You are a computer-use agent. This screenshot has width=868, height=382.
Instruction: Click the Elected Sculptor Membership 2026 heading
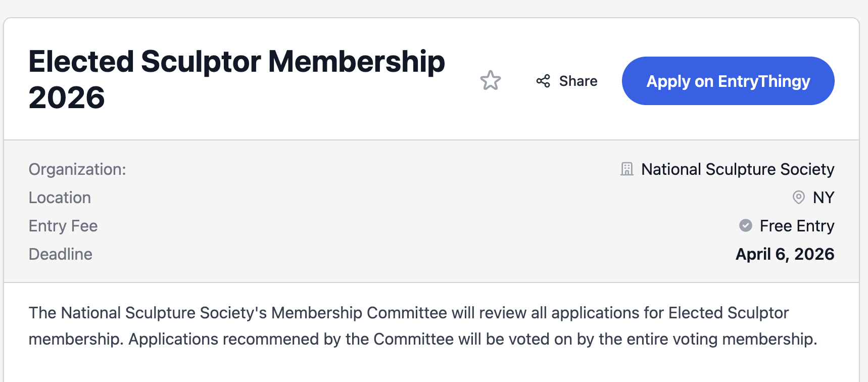(236, 79)
